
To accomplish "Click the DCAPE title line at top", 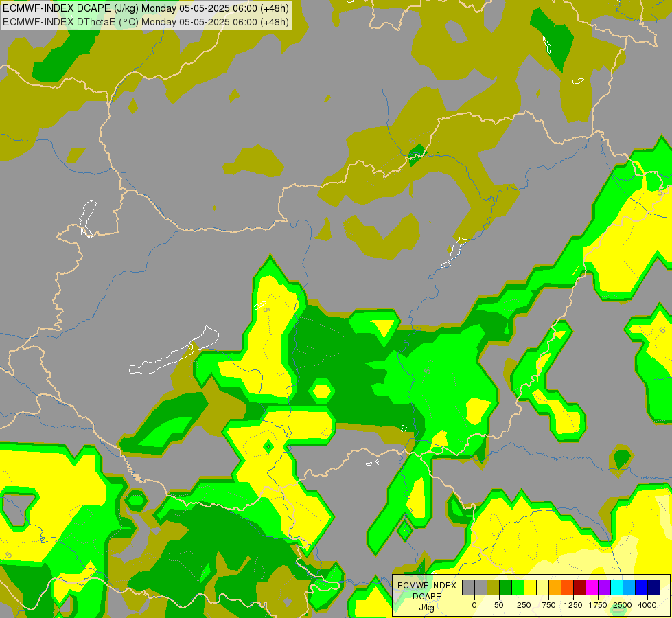I will (146, 8).
